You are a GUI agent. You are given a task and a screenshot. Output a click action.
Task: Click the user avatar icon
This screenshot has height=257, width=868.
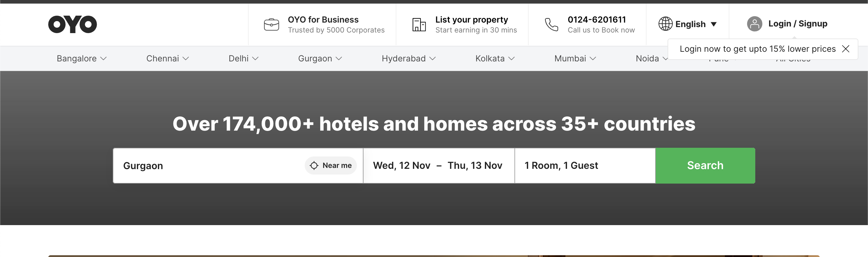(754, 24)
